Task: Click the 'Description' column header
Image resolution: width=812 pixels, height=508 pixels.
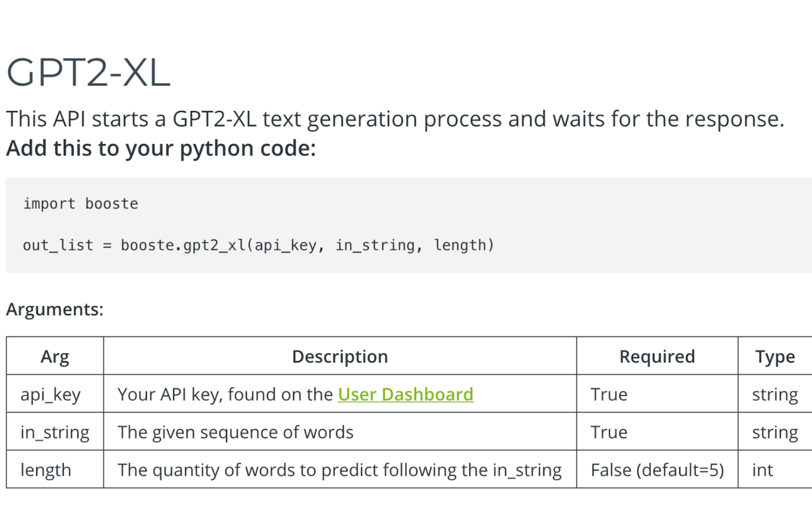Action: coord(340,357)
